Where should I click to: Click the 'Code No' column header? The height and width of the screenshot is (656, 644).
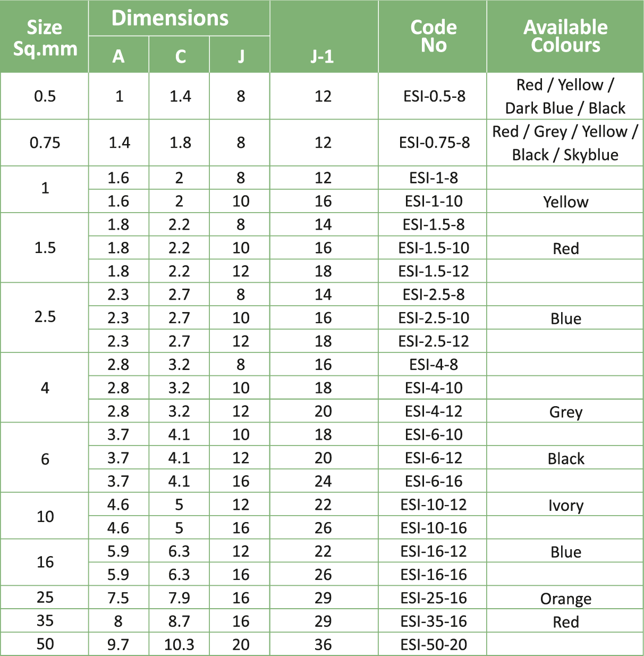coord(433,36)
